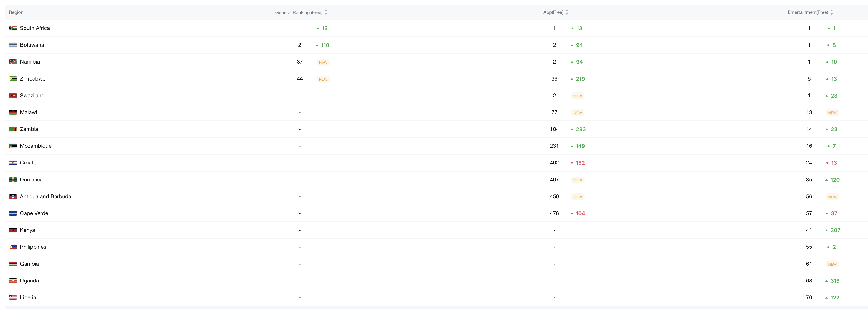
Task: Click Zimbabwe's 219 App(Free) change value
Action: click(580, 79)
